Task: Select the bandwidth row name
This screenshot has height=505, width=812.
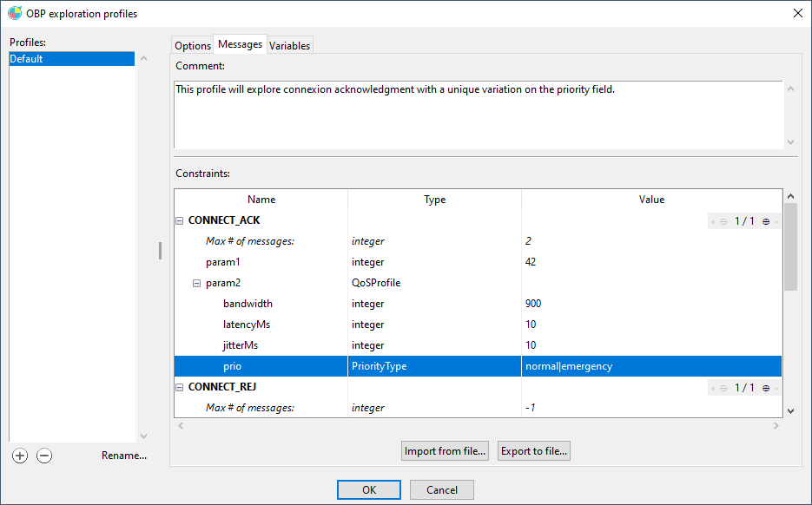Action: tap(248, 304)
